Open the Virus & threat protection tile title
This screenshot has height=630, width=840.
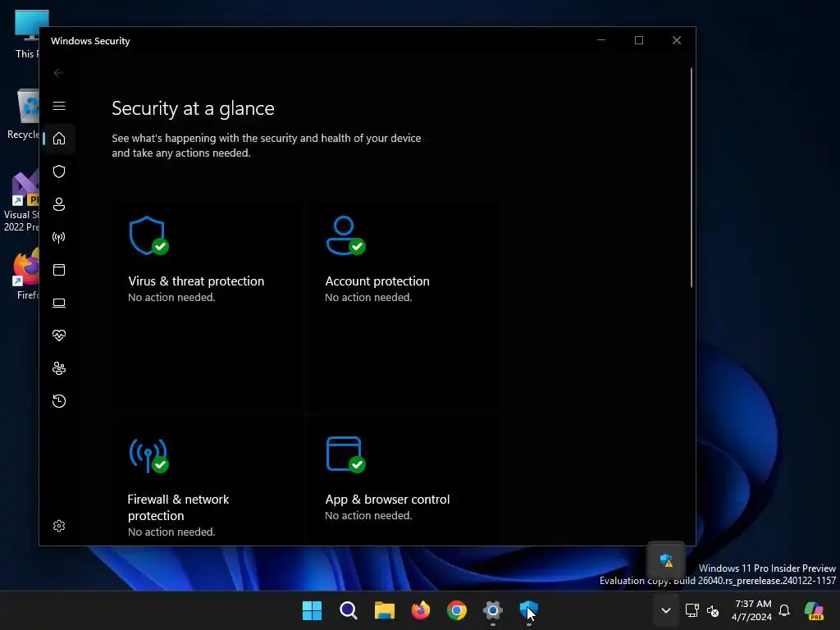click(196, 281)
